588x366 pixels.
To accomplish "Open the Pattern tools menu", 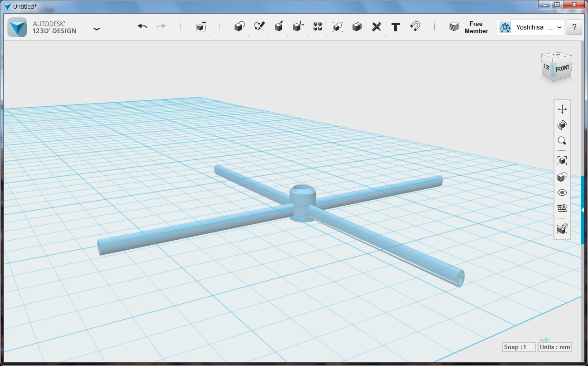I will [318, 26].
